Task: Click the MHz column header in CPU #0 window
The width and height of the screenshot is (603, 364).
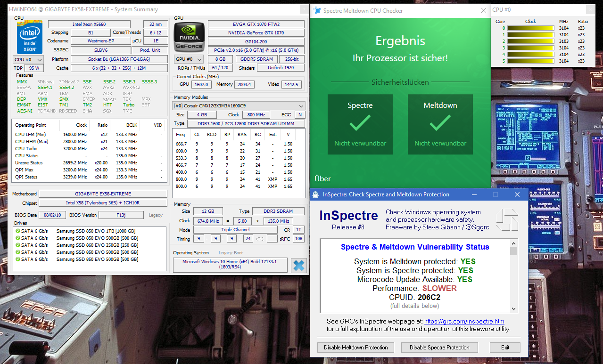Action: coord(564,21)
